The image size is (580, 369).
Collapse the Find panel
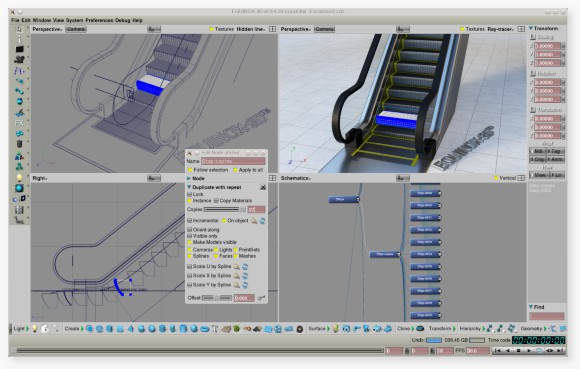[531, 307]
